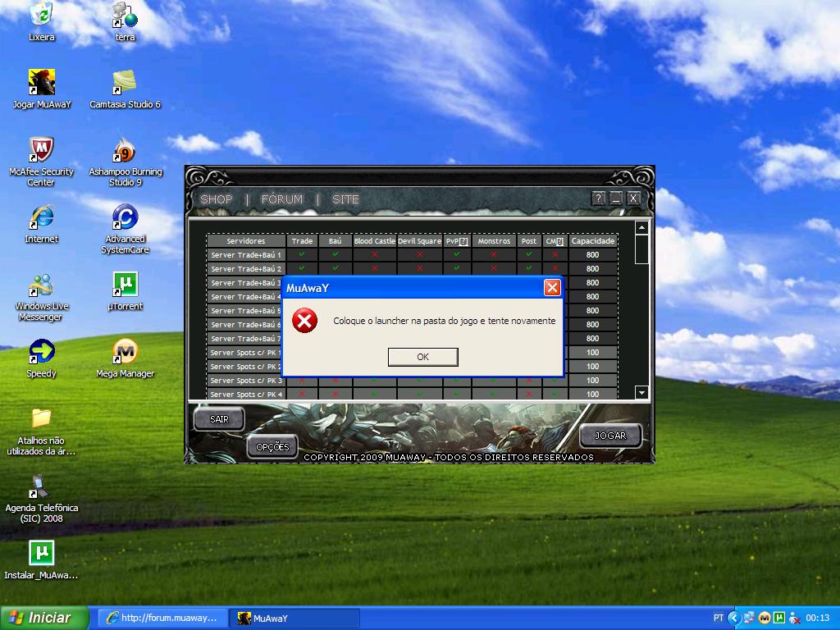Open the SITE link in launcher
The width and height of the screenshot is (840, 630).
345,199
